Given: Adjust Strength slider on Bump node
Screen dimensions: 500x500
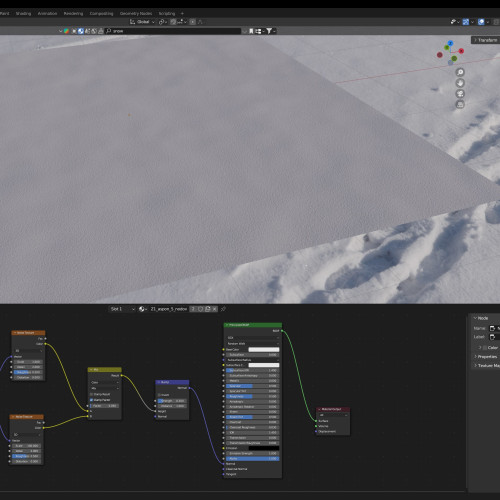Looking at the screenshot, I should click(172, 401).
